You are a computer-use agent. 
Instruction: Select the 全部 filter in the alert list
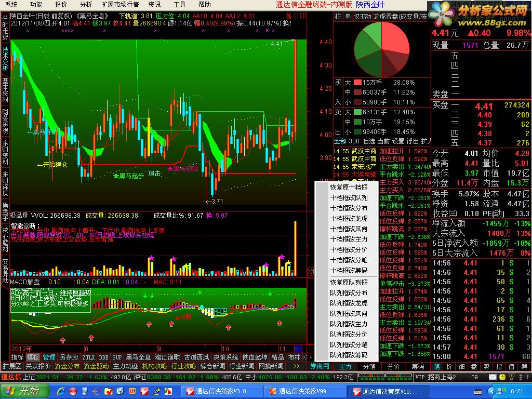(x=340, y=141)
